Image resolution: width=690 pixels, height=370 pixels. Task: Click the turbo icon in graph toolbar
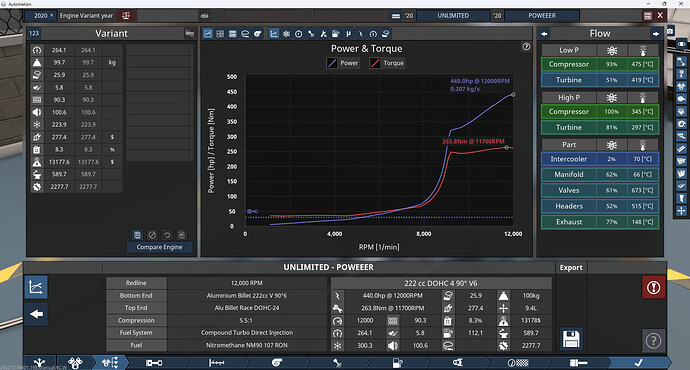257,33
